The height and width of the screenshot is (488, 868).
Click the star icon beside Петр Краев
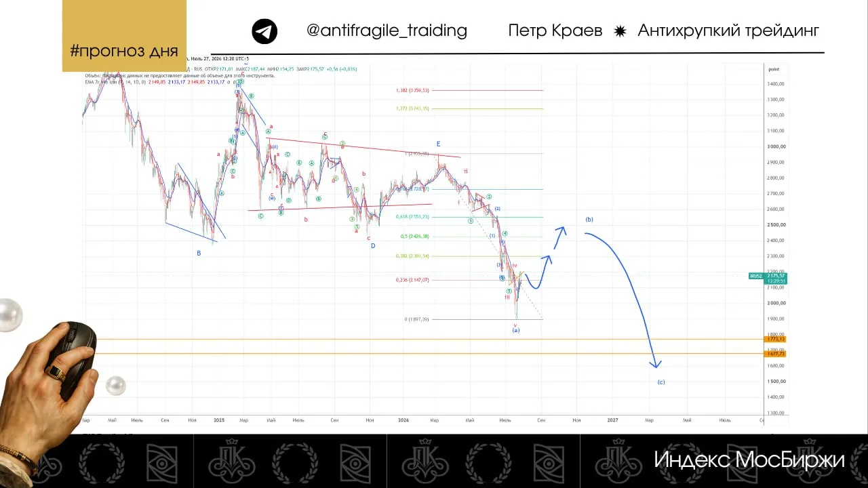tap(620, 30)
